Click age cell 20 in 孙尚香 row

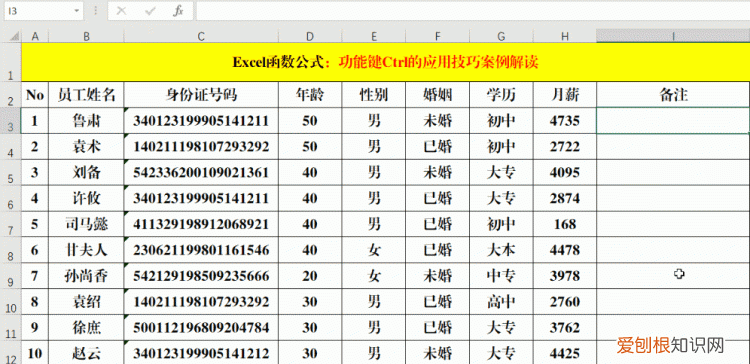click(310, 276)
